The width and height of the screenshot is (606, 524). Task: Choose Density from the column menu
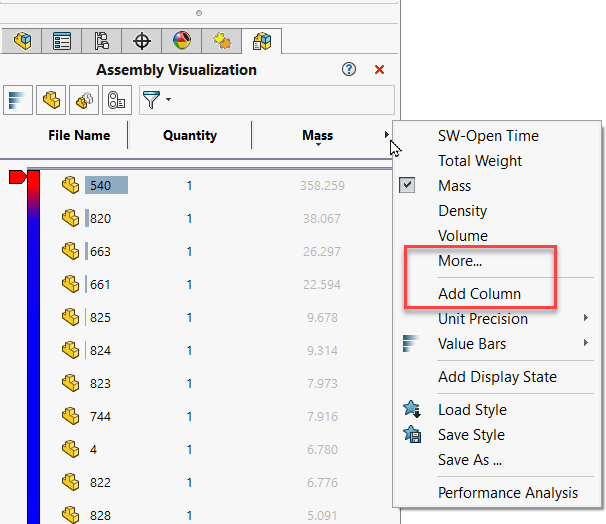point(462,211)
